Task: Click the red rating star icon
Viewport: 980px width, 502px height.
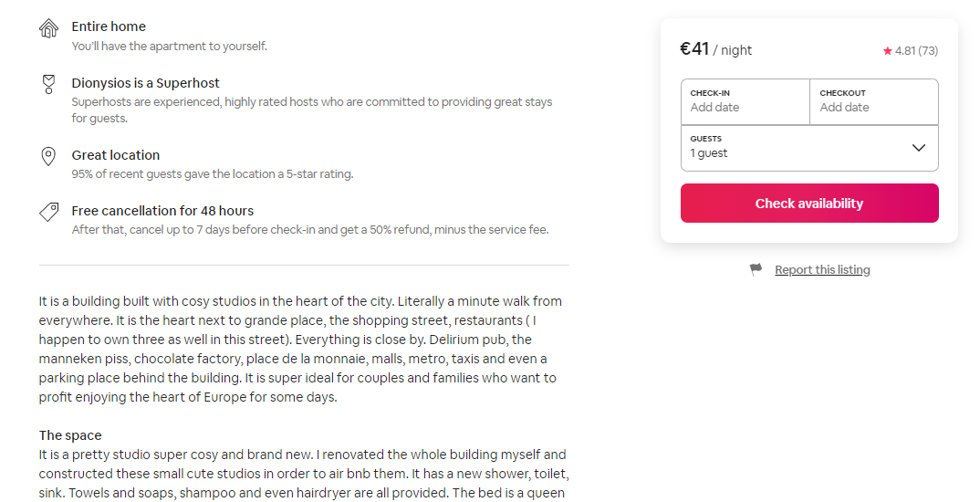Action: [x=888, y=51]
